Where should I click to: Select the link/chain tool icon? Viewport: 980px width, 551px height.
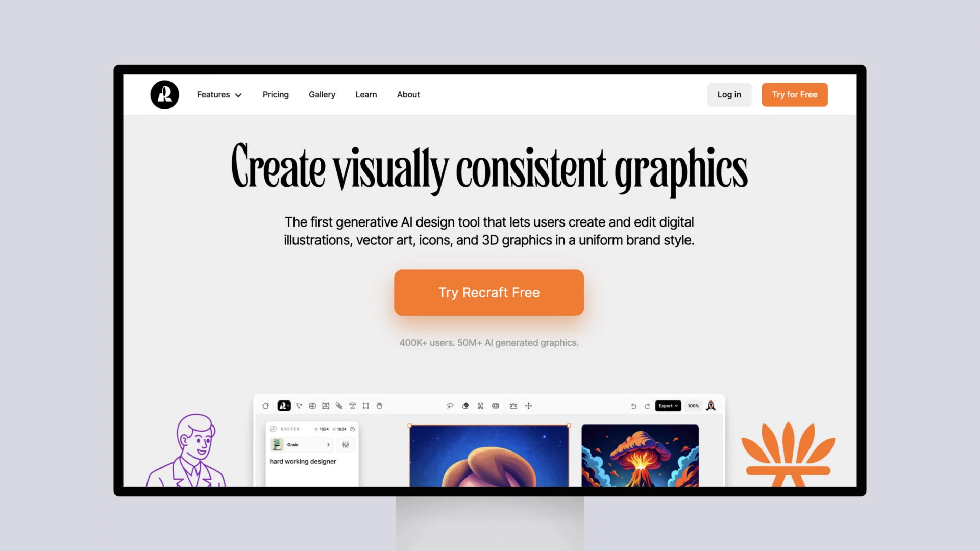click(x=339, y=405)
